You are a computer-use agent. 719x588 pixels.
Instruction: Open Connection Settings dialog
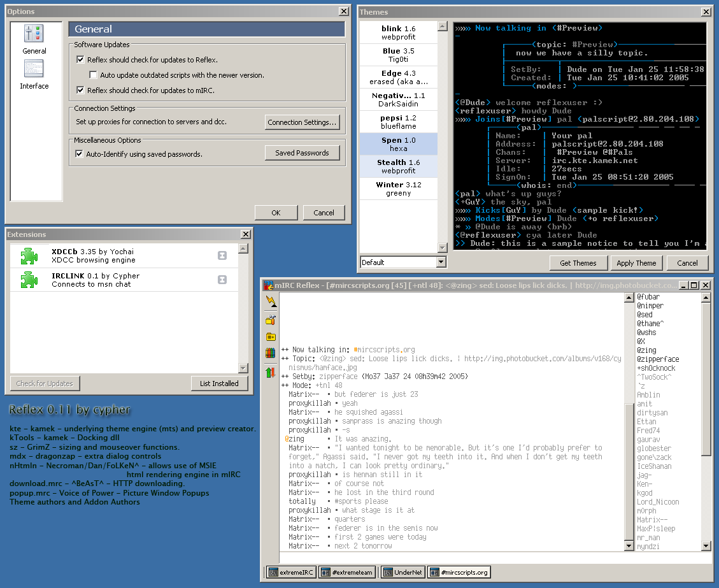pyautogui.click(x=302, y=122)
